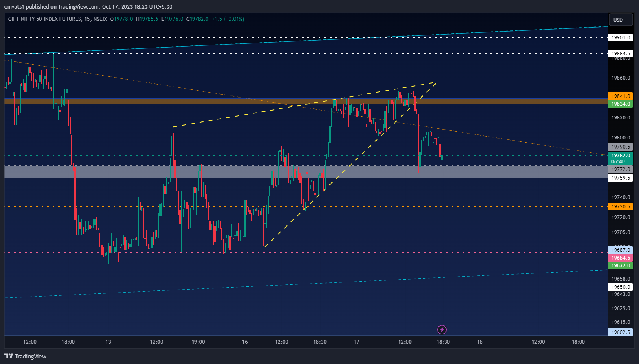Click the date label 17 on time axis
The image size is (639, 364).
tap(357, 342)
